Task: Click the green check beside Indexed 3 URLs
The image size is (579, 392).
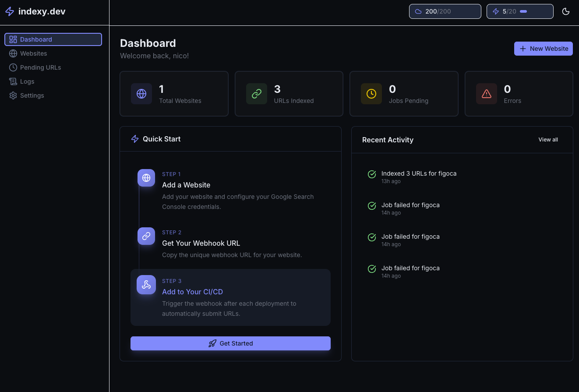Action: coord(371,174)
